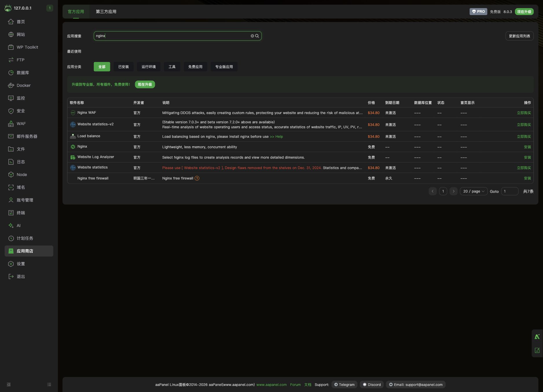The image size is (543, 392).
Task: Select page number 1
Action: pos(443,191)
